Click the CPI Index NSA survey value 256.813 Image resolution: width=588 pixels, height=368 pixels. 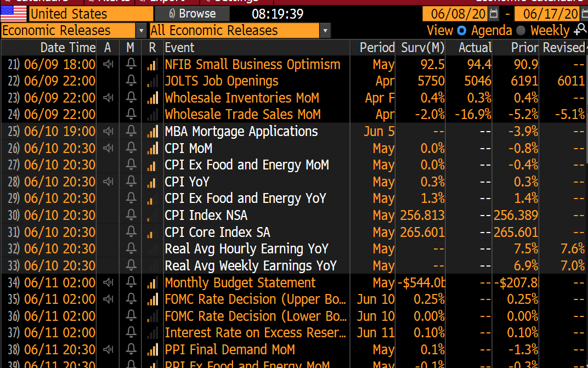(422, 215)
